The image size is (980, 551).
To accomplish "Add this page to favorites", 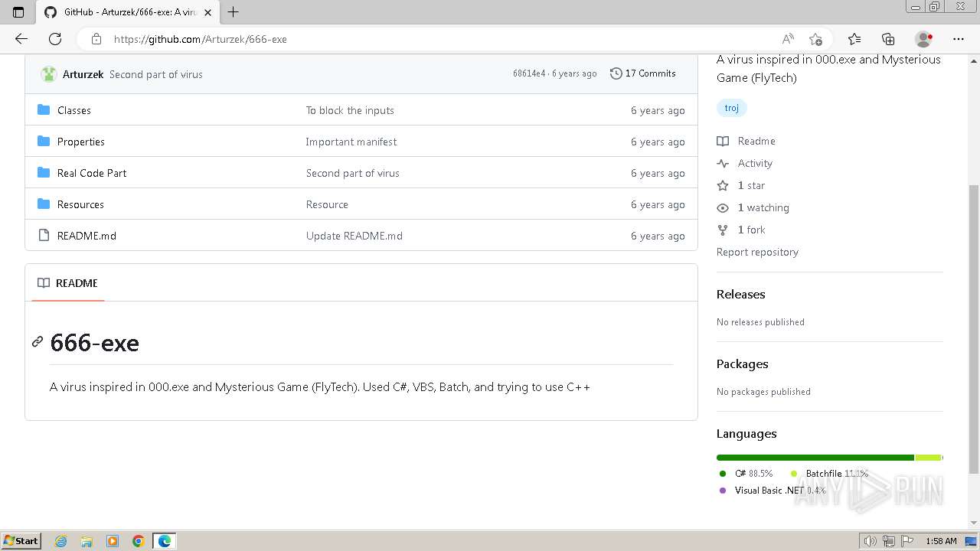I will [x=816, y=39].
